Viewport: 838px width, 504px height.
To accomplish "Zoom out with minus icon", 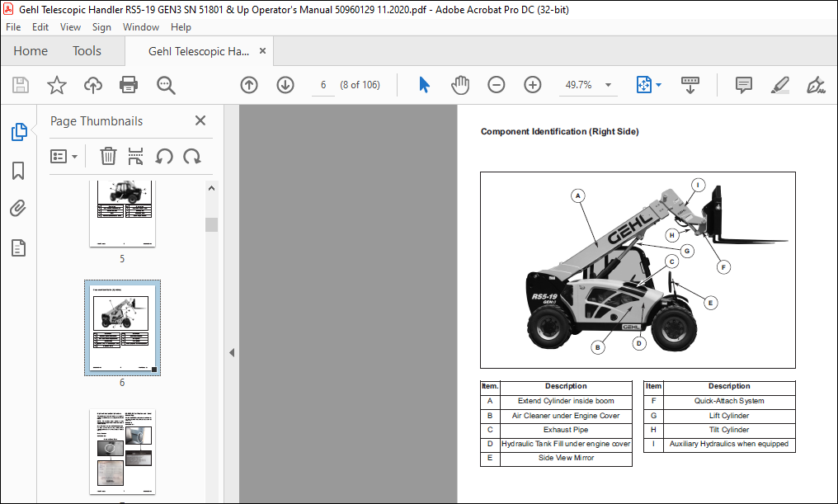I will [497, 85].
